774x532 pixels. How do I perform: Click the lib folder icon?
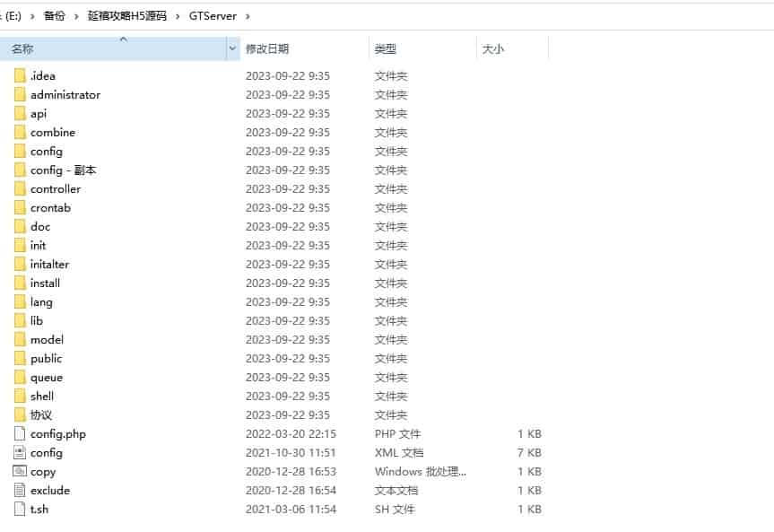pyautogui.click(x=20, y=320)
